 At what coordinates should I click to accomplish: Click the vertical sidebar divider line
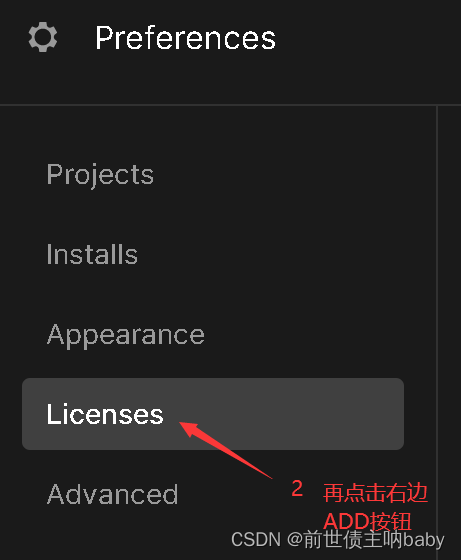point(437,321)
